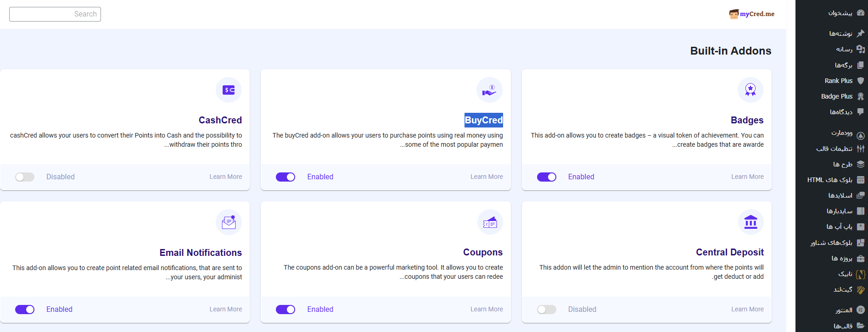This screenshot has width=868, height=332.
Task: Click the Templates open folder icon
Action: [x=861, y=326]
